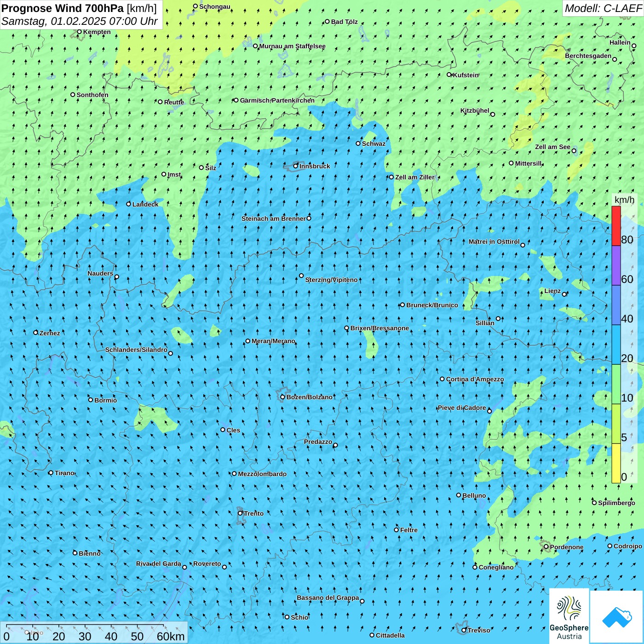Select the purple 60–80 legend segment
Viewport: 644px width, 644px height.
(x=616, y=265)
